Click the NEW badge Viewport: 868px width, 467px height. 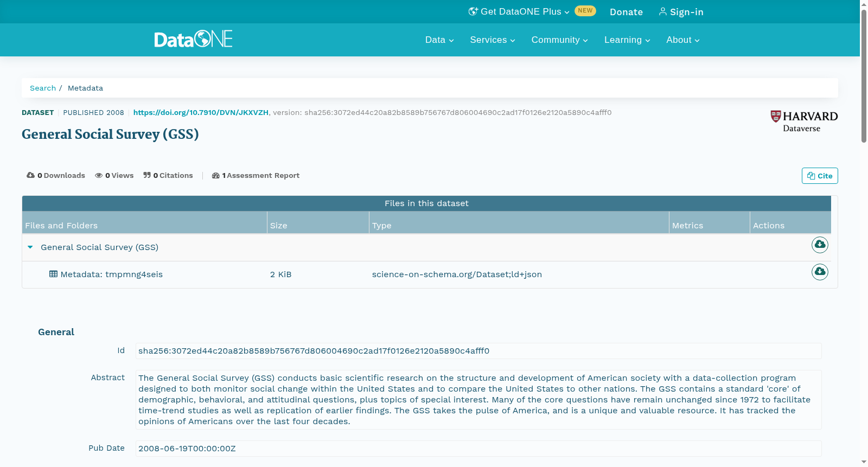tap(585, 11)
